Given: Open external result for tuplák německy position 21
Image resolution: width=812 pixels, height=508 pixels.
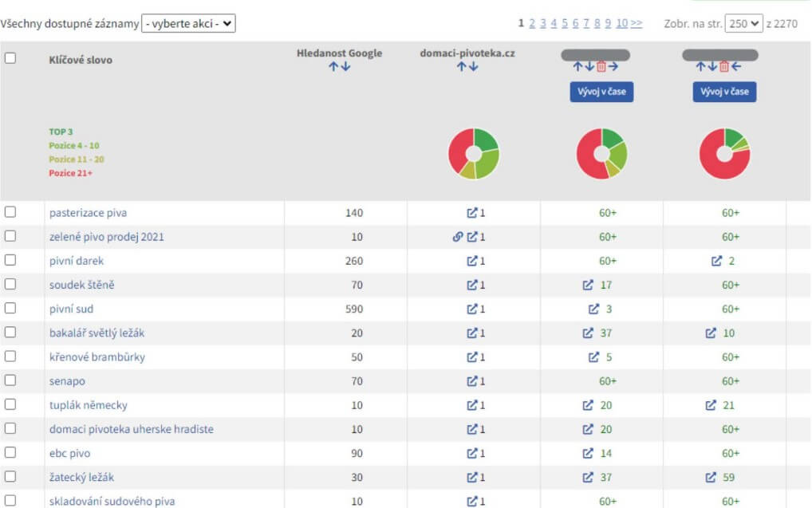Looking at the screenshot, I should [711, 405].
